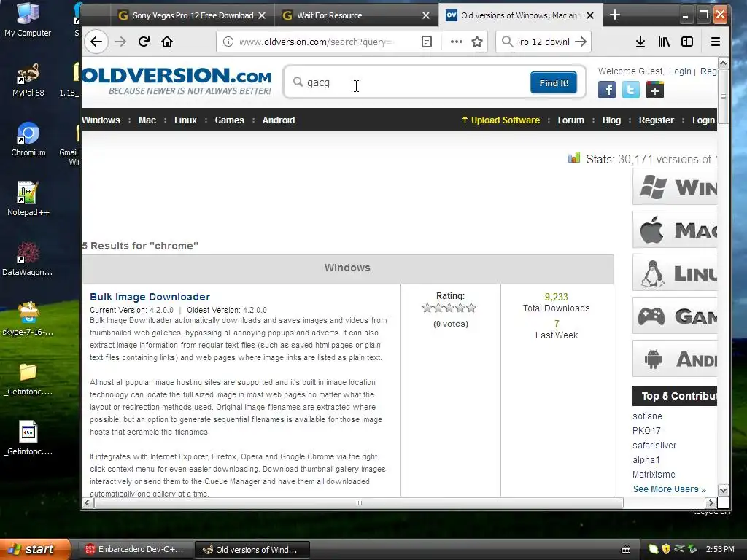Open the downloads arrow icon

[x=640, y=42]
